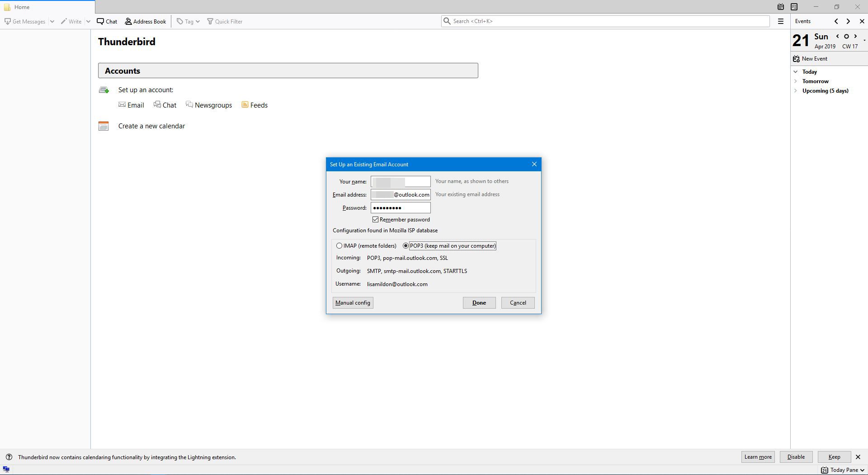Set up a new Email account
Image resolution: width=868 pixels, height=475 pixels.
click(x=131, y=105)
